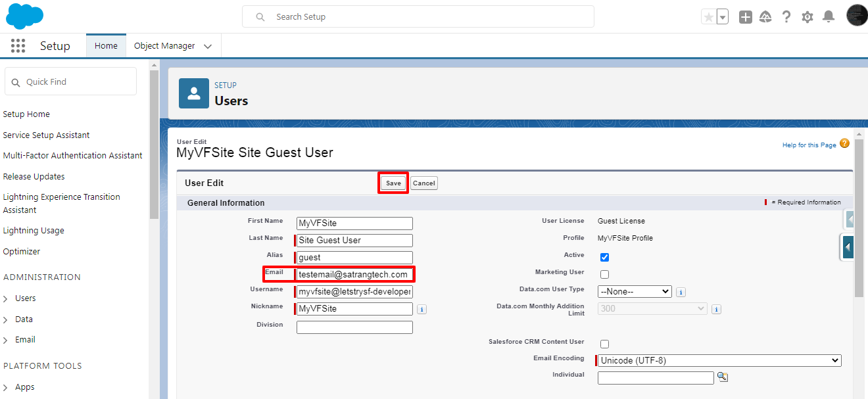Expand the dark blue side panel arrow
Image resolution: width=868 pixels, height=399 pixels.
tap(848, 247)
